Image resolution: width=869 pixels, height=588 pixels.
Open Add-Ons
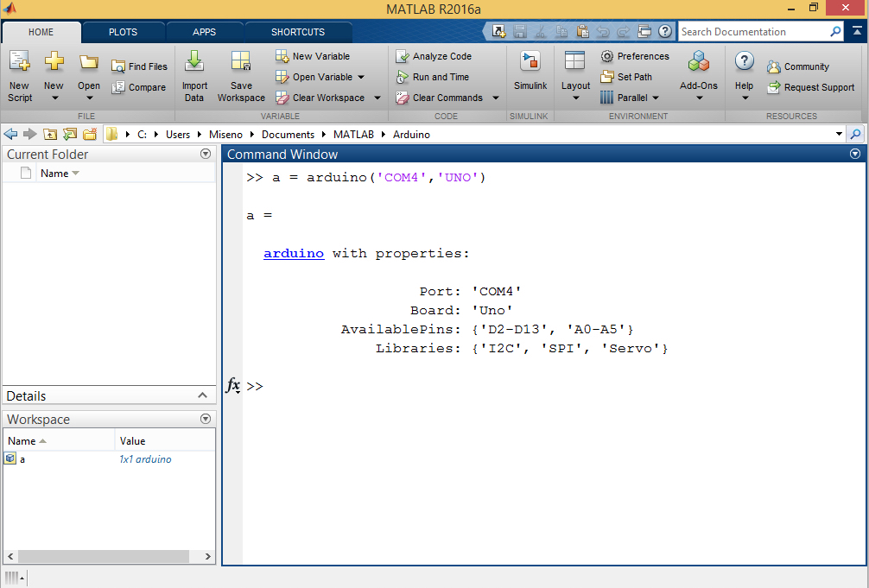point(698,75)
